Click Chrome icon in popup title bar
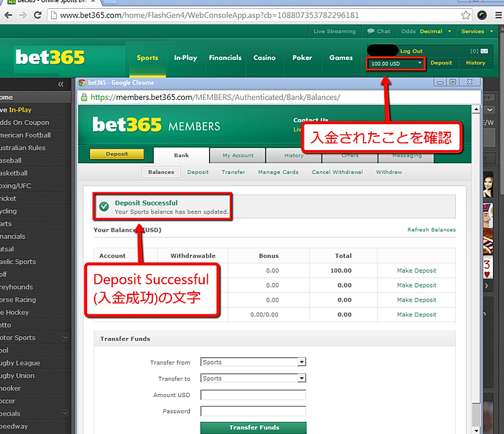Image resolution: width=504 pixels, height=434 pixels. 82,83
